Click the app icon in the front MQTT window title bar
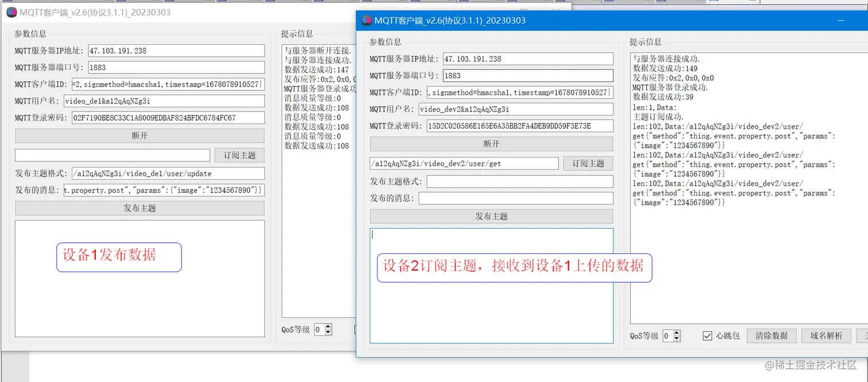The height and width of the screenshot is (382, 868). [x=366, y=21]
